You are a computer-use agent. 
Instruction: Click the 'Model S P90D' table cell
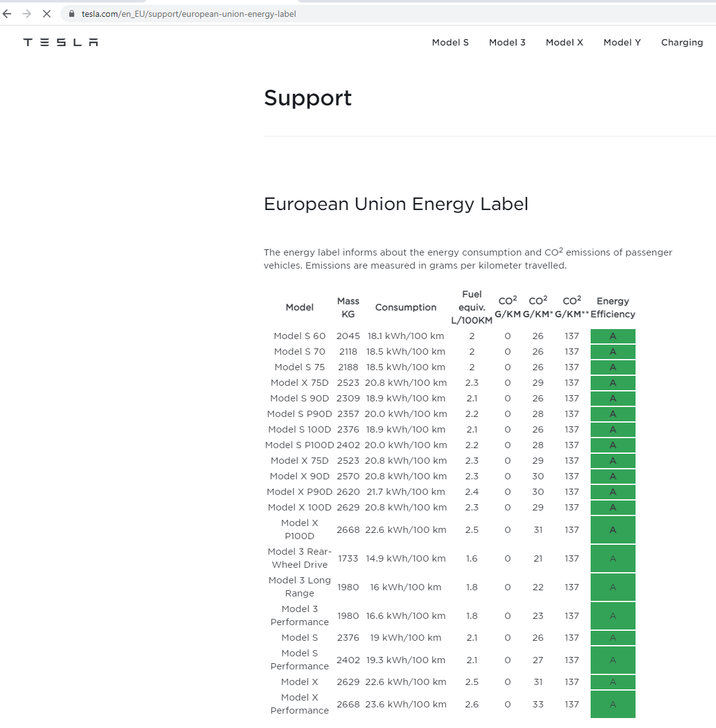[x=300, y=414]
